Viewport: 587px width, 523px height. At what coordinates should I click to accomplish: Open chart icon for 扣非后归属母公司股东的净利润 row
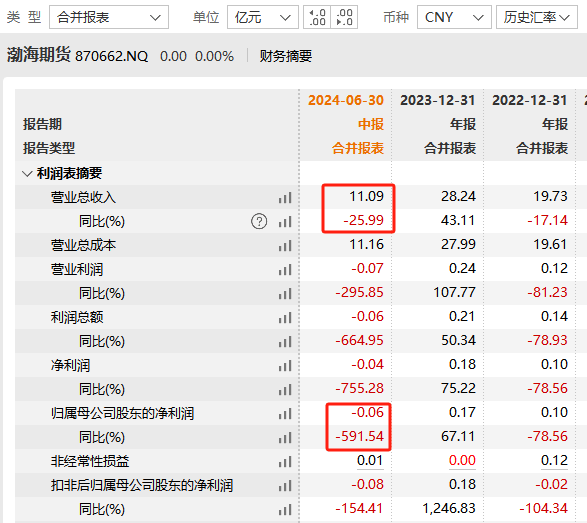coord(285,486)
